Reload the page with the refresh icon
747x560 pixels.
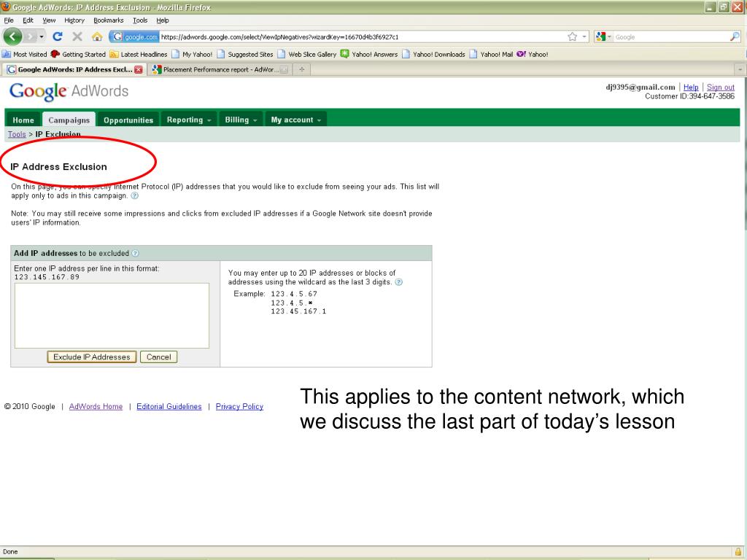point(58,36)
